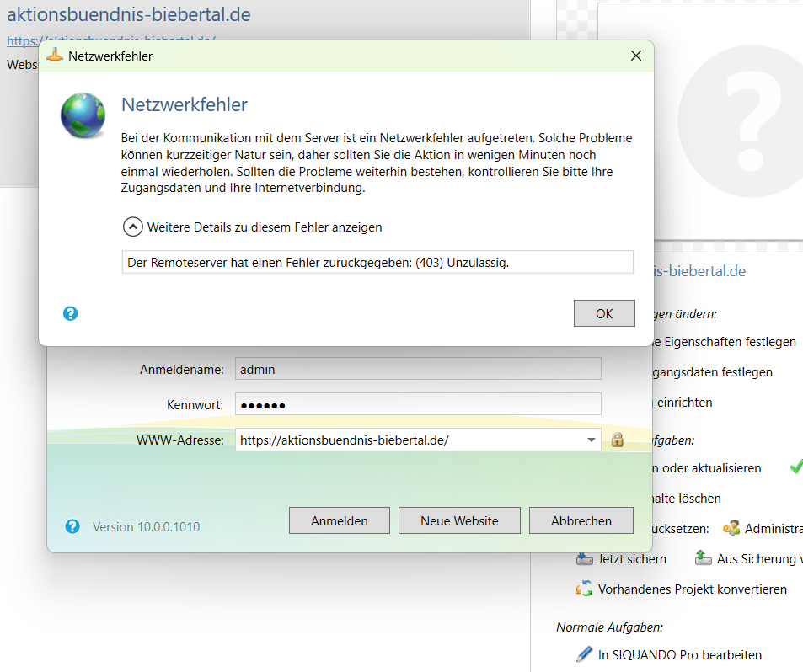Viewport: 803px width, 672px height.
Task: Click OK in the Netzwerkfehler dialog
Action: (x=604, y=313)
